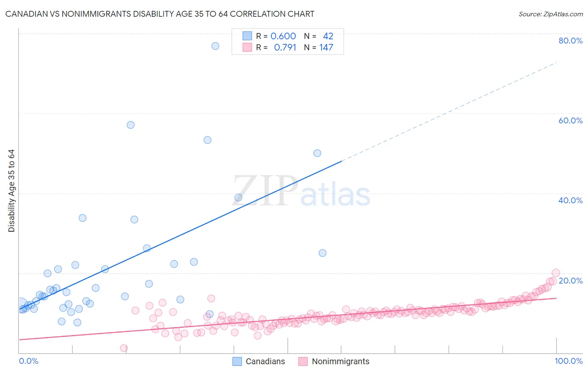Image resolution: width=588 pixels, height=373 pixels.
Task: Click the blue data point near 57% disability
Action: tap(130, 125)
